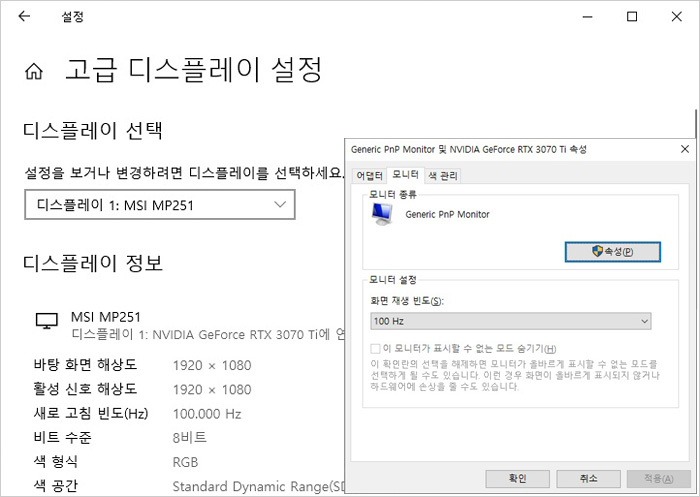Toggle '이 모니터가 표시할 수 없는 모드 숨기기' checkbox
Image resolution: width=700 pixels, height=497 pixels.
click(375, 349)
